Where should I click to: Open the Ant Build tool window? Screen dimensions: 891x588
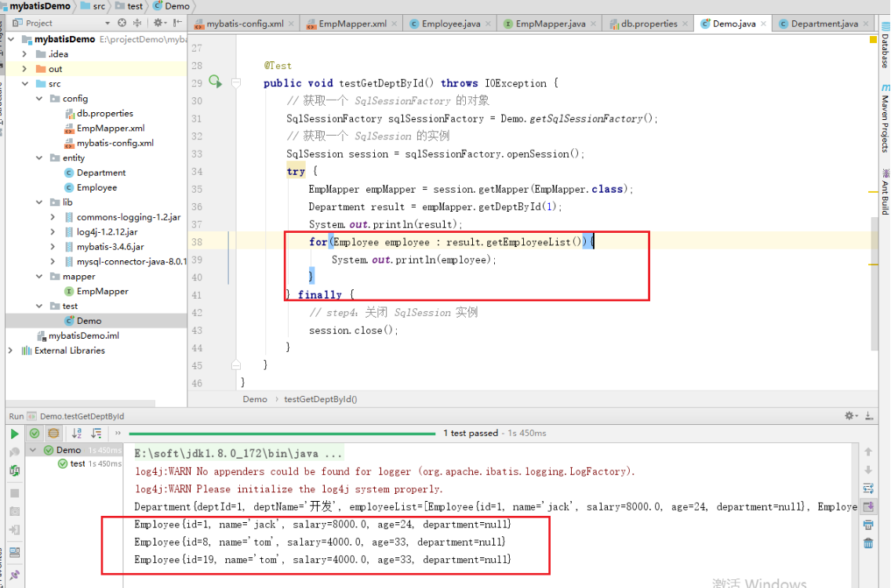(886, 192)
